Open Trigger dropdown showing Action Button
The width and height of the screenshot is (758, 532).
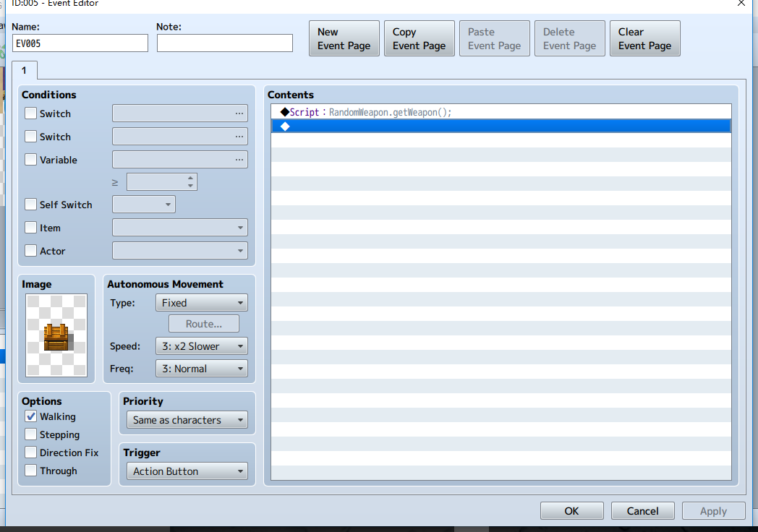point(187,471)
